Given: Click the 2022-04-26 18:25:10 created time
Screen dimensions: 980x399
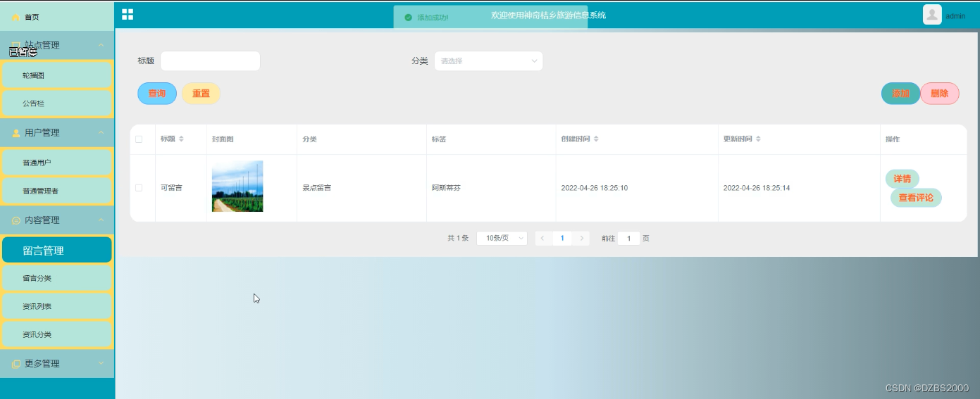Looking at the screenshot, I should coord(595,188).
